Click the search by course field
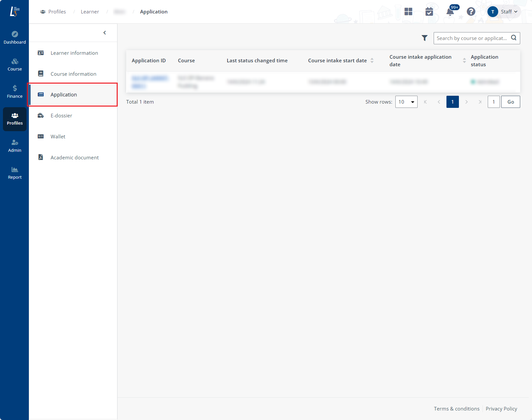 tap(471, 38)
